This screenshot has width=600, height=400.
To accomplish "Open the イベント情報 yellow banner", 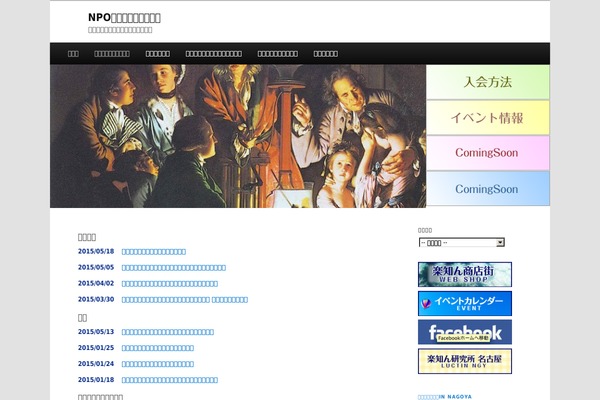I will [488, 118].
